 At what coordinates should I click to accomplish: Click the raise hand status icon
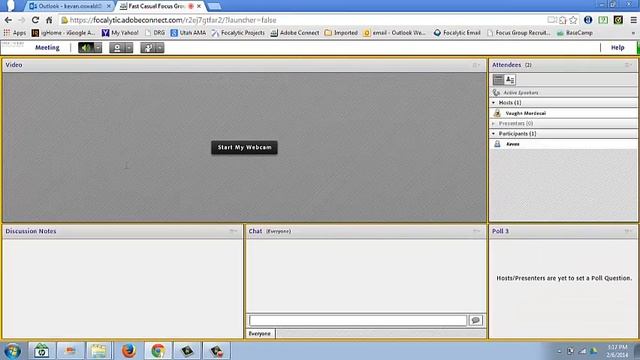(x=148, y=48)
